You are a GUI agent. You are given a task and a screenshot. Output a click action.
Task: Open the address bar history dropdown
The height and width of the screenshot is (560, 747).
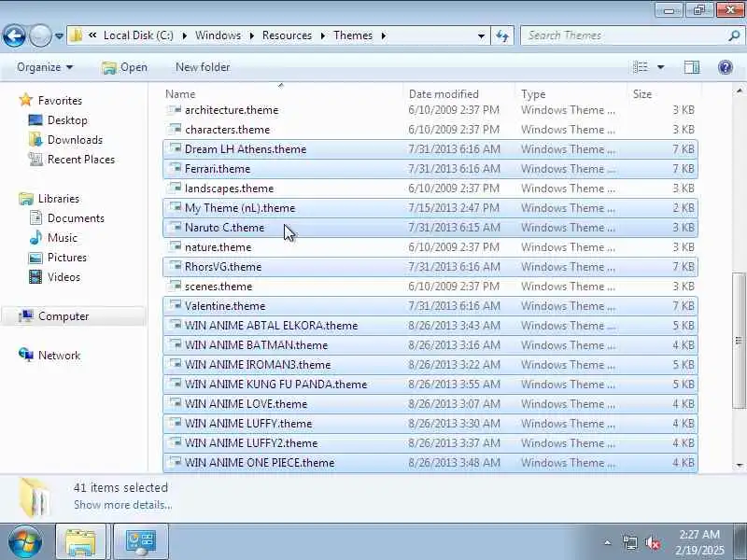point(481,35)
